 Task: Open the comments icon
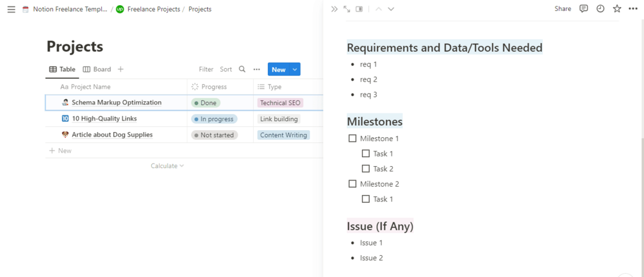(584, 9)
